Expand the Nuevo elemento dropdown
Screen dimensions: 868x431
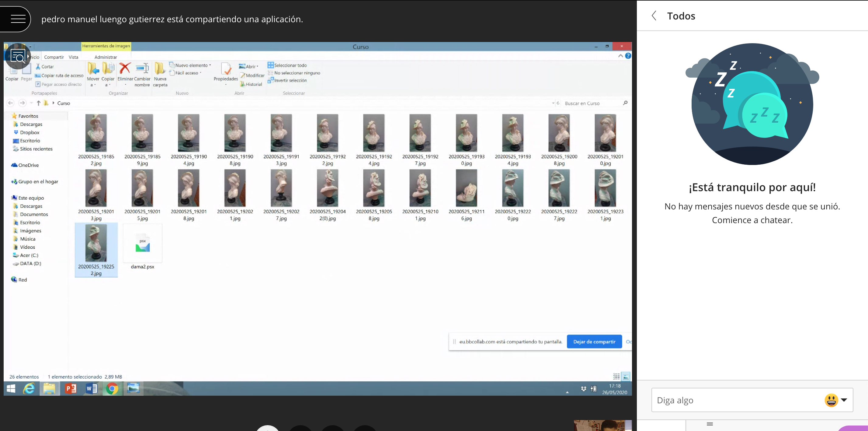[x=191, y=65]
